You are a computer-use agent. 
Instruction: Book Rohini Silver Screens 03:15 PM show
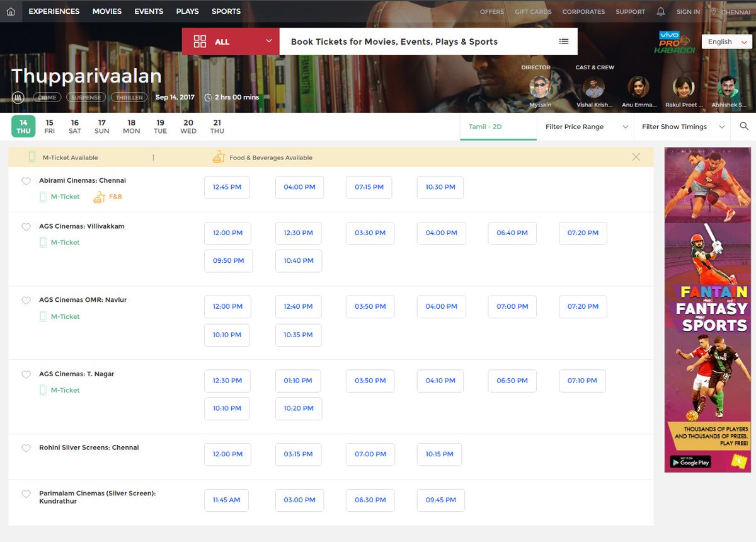point(299,454)
